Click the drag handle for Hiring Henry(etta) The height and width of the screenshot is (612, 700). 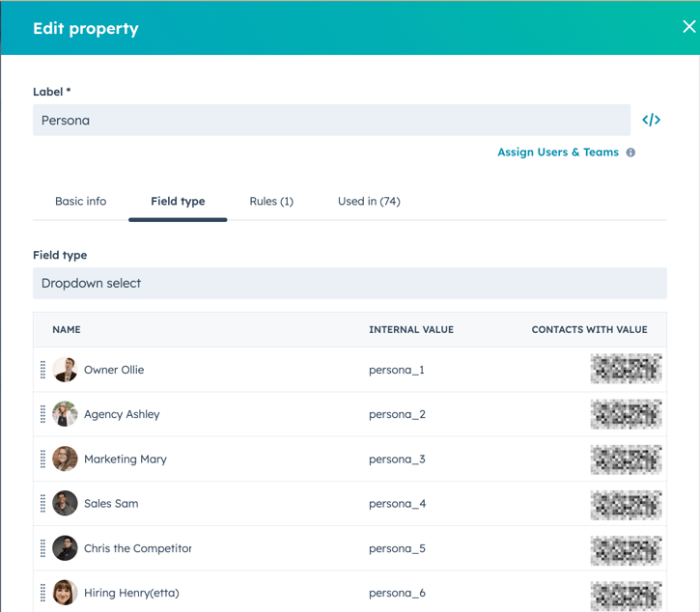[42, 593]
